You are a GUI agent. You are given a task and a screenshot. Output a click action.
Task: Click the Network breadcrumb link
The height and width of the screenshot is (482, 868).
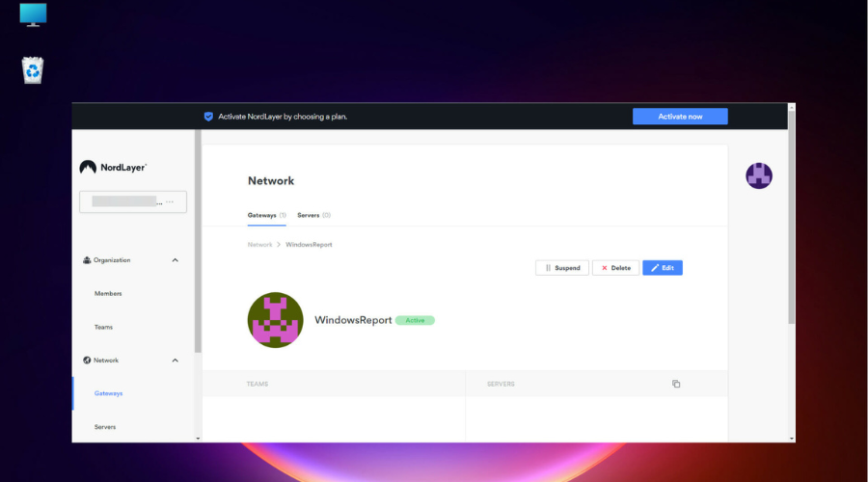260,245
